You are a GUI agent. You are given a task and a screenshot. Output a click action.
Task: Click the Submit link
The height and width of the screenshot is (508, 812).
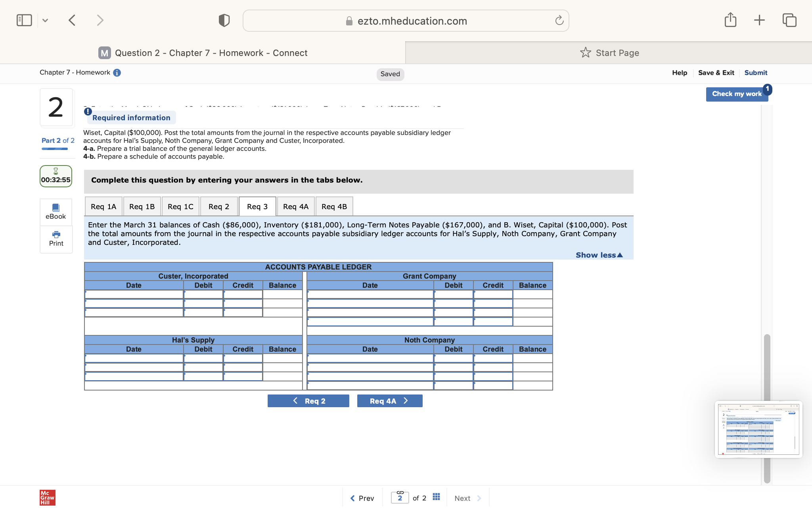(x=755, y=72)
